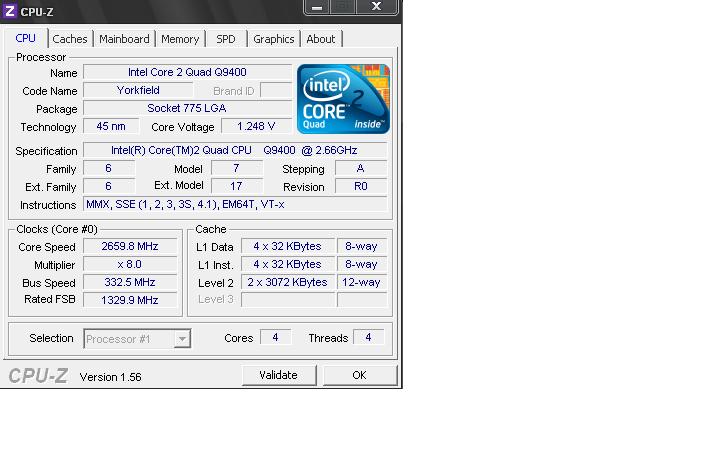
Task: Click the Name field Intel Core 2 Quad Q9400
Action: tap(187, 73)
